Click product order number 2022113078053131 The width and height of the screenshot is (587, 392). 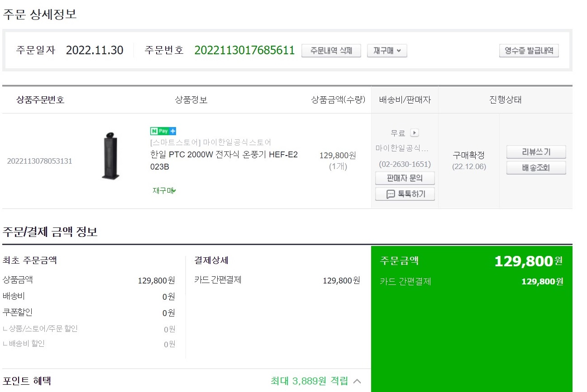[39, 161]
